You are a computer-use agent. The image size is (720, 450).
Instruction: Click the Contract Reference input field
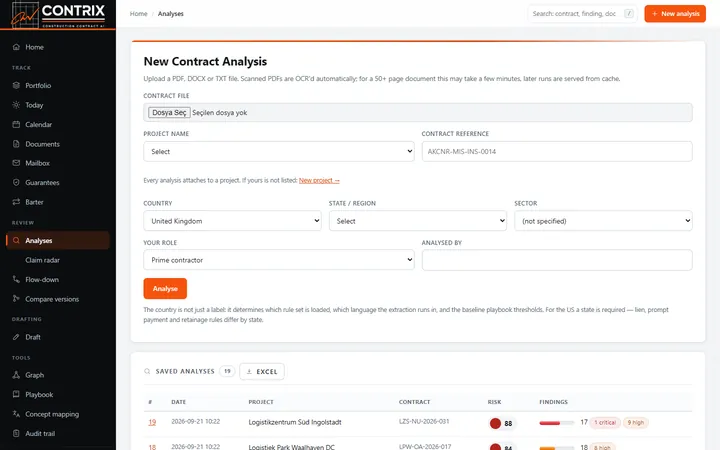[x=557, y=152]
